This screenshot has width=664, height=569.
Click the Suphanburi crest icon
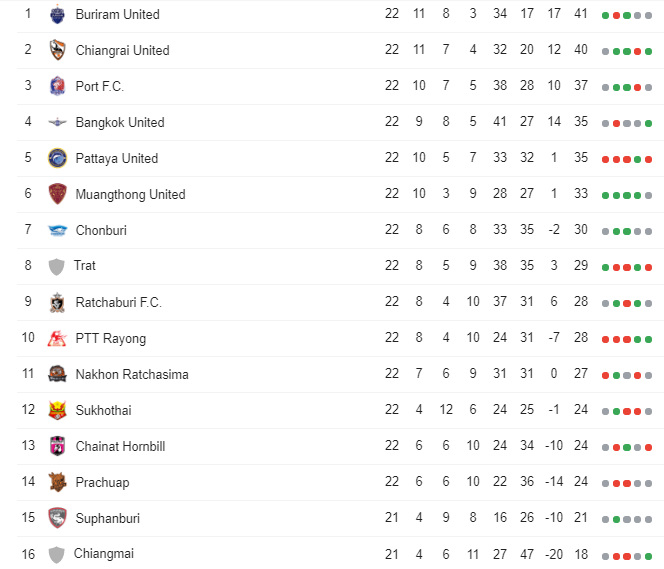(57, 518)
